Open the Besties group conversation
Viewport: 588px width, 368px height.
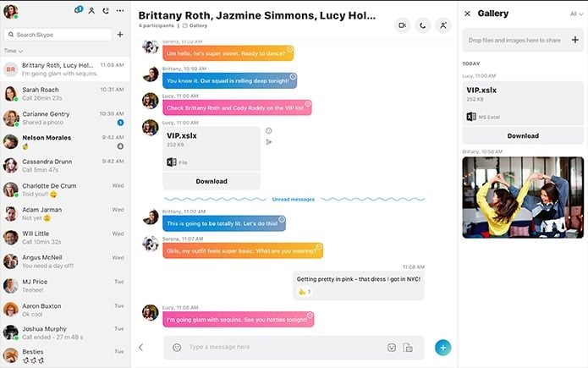point(65,356)
